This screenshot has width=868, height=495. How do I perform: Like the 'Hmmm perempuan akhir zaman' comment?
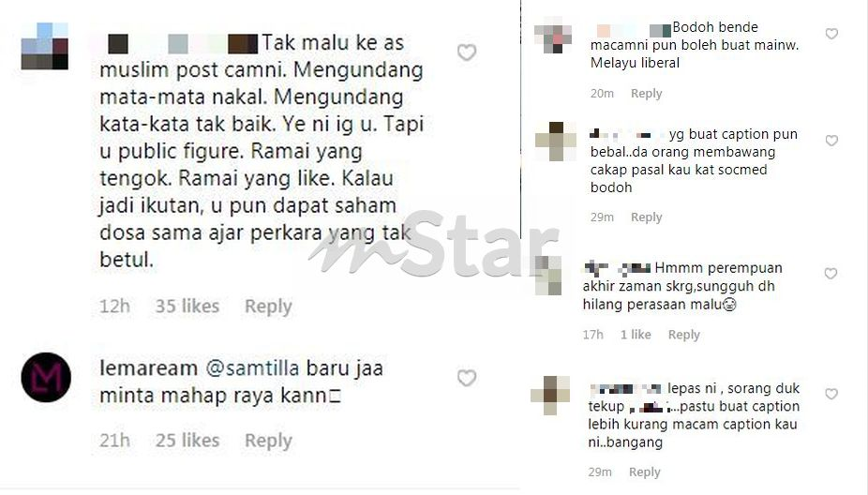coord(831,274)
